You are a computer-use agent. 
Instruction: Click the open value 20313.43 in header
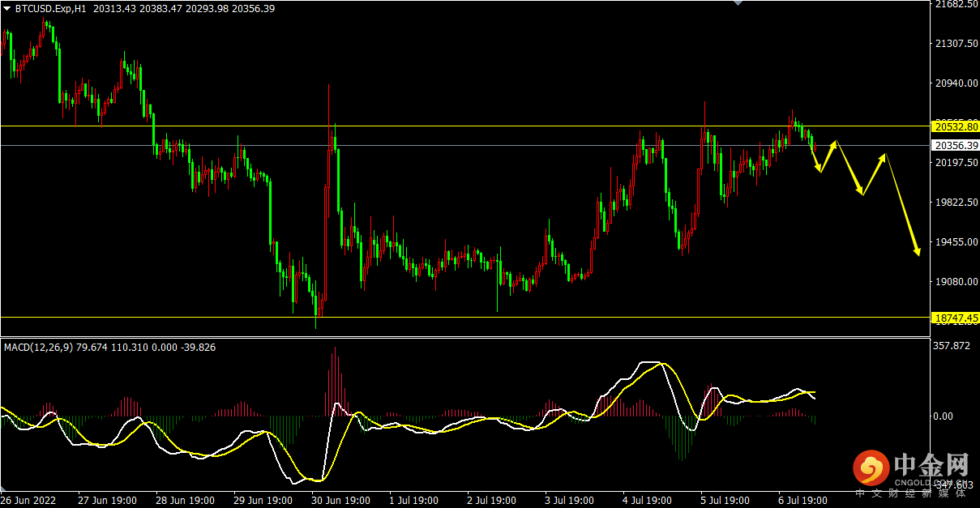click(114, 9)
